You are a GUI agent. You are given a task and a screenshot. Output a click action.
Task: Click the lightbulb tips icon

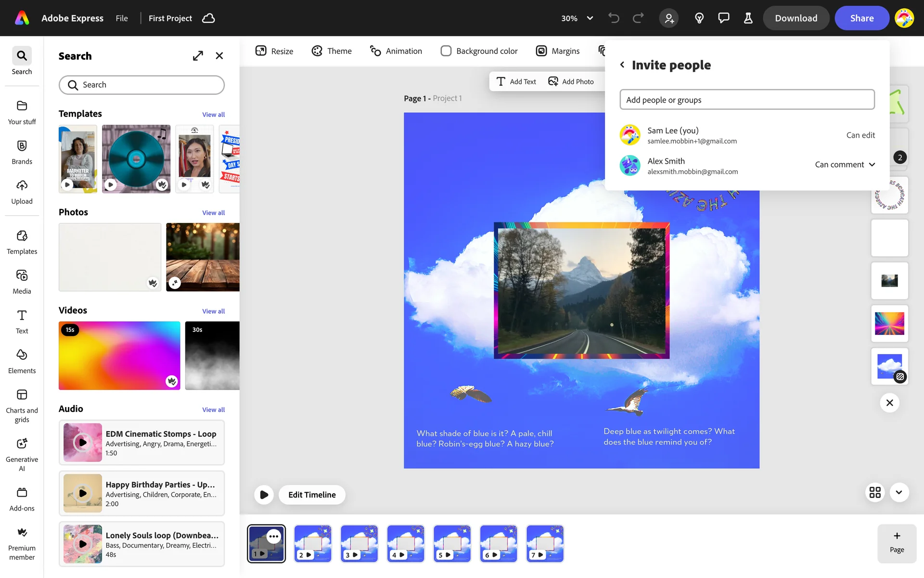(699, 18)
